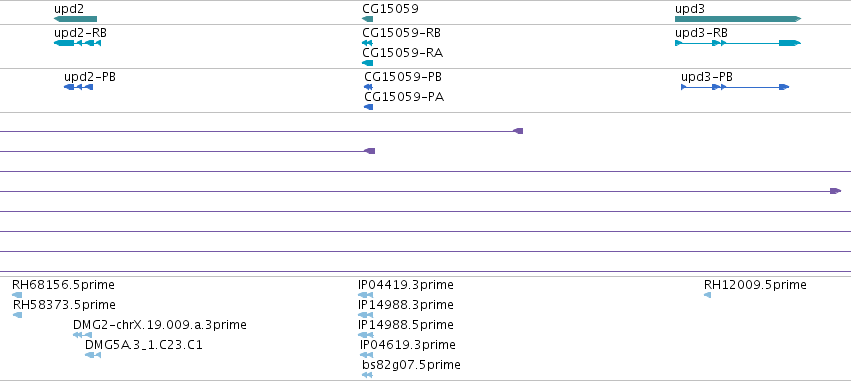851x381 pixels.
Task: Select the CG15059-PB protein glyph
Action: click(x=369, y=87)
